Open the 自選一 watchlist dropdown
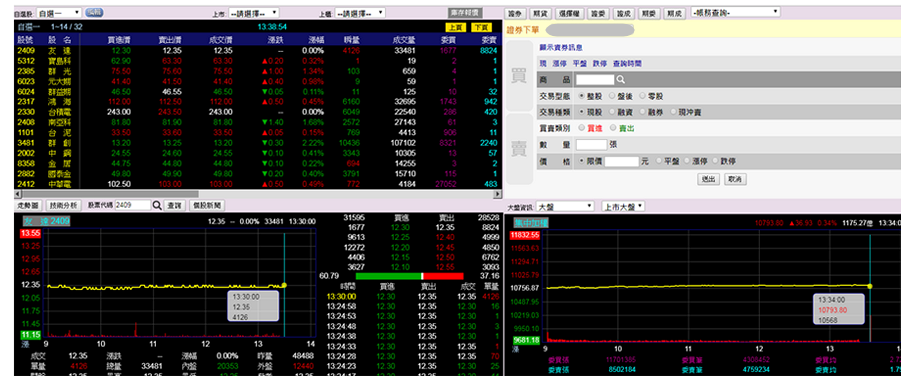Viewport: 918px width, 389px height. click(59, 12)
